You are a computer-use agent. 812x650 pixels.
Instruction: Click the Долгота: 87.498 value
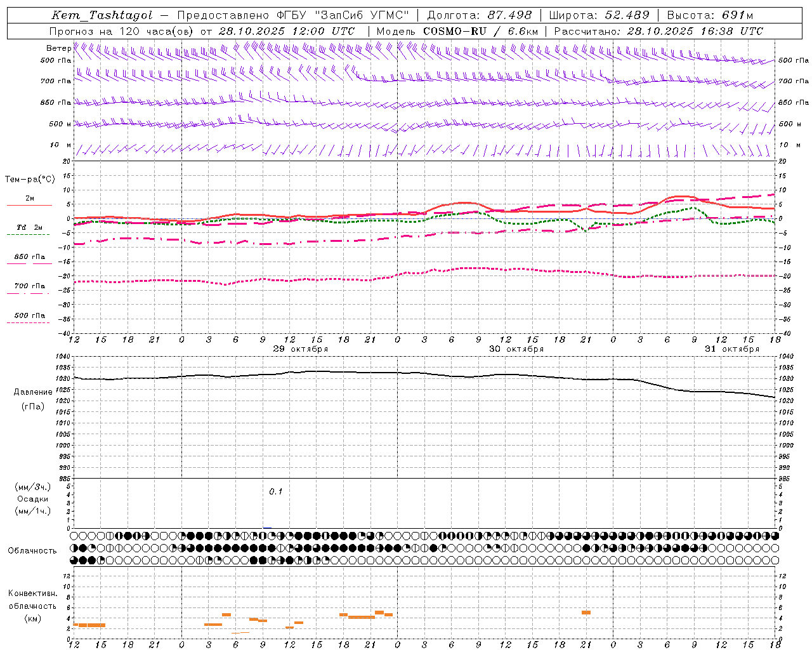click(481, 16)
